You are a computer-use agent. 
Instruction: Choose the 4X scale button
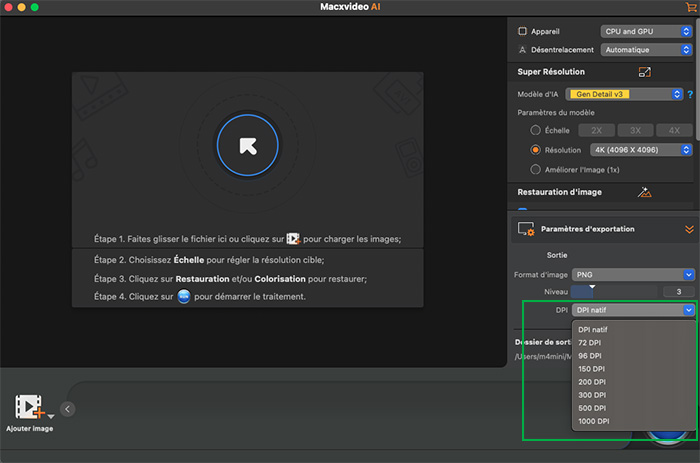[x=674, y=130]
